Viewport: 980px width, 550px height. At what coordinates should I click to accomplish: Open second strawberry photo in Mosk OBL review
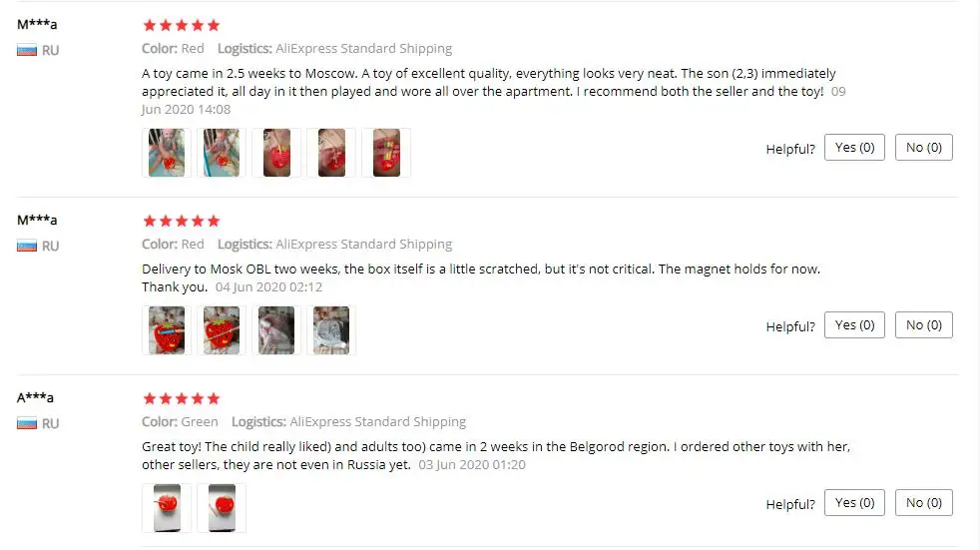(222, 330)
